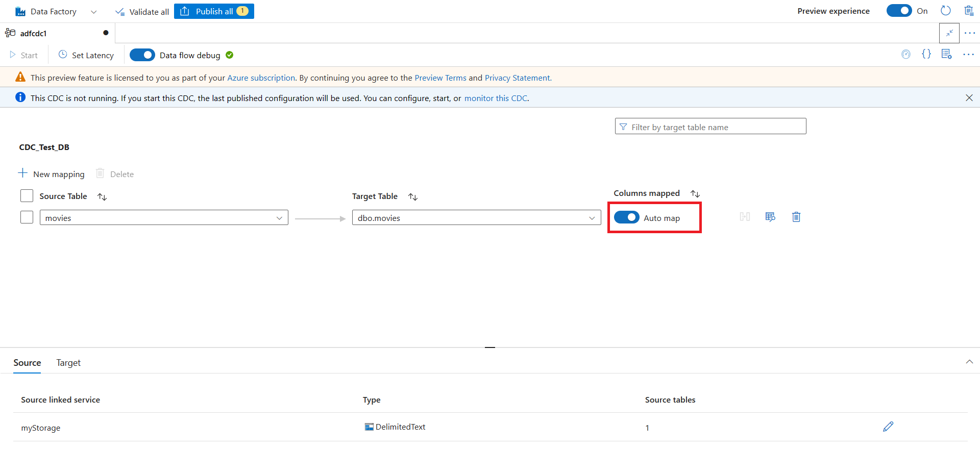This screenshot has width=980, height=473.
Task: Click the refresh icon in top bar
Action: click(945, 11)
